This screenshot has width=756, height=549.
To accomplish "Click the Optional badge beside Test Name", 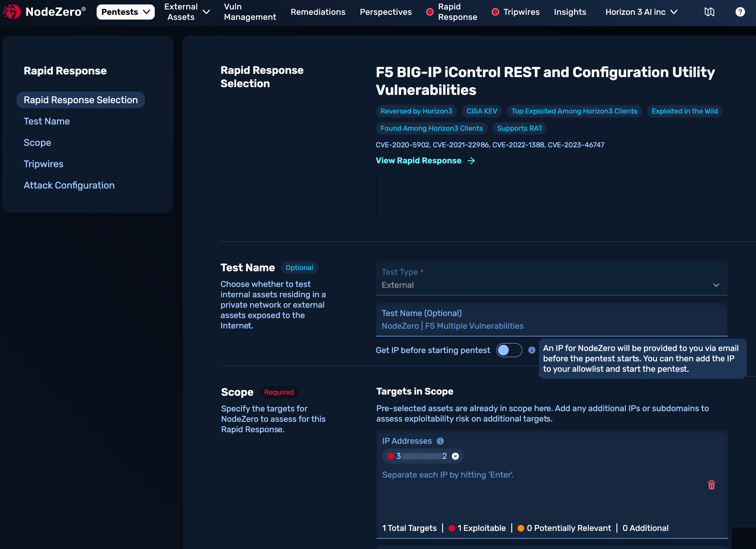I will pyautogui.click(x=299, y=268).
